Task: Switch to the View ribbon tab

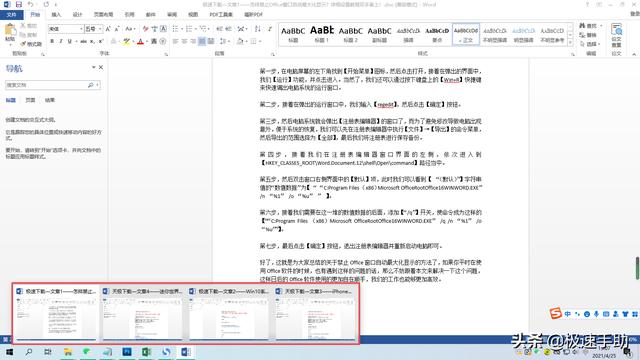Action: tap(193, 15)
